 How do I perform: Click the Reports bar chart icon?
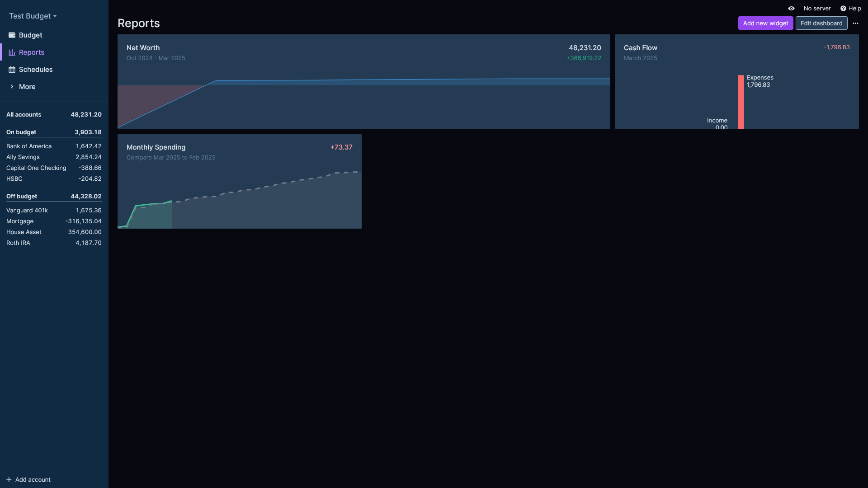12,52
